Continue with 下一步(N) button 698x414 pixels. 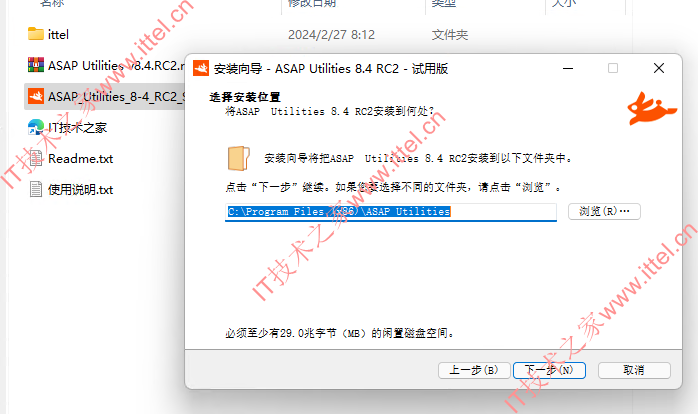tap(549, 370)
